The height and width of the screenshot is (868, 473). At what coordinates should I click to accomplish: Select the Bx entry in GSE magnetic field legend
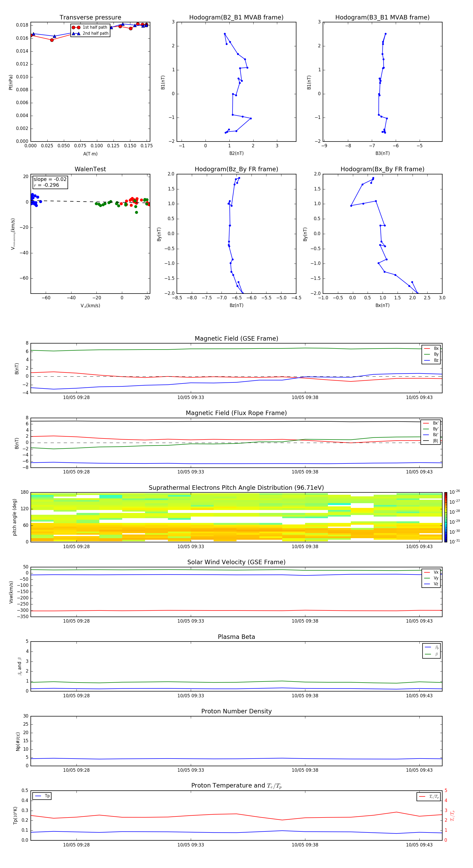[431, 349]
